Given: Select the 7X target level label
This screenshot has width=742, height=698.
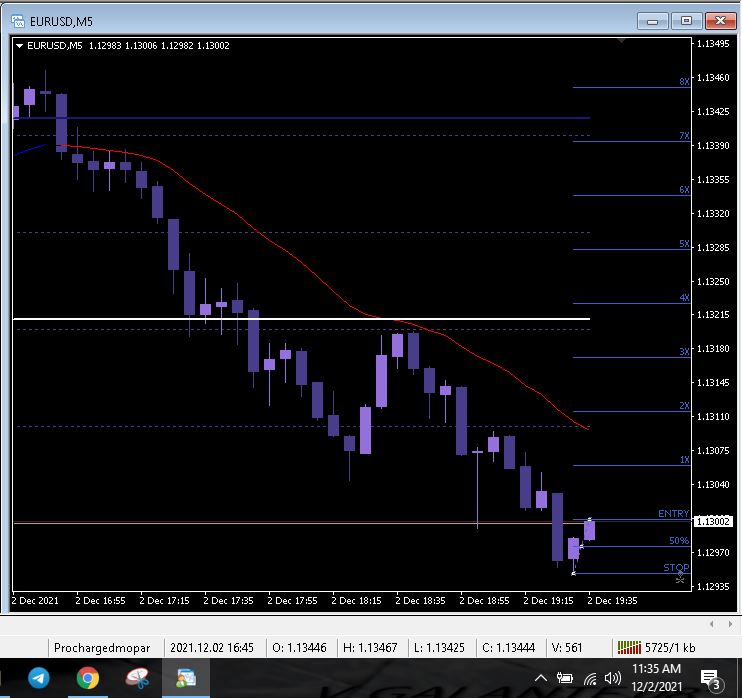Looking at the screenshot, I should coord(684,136).
